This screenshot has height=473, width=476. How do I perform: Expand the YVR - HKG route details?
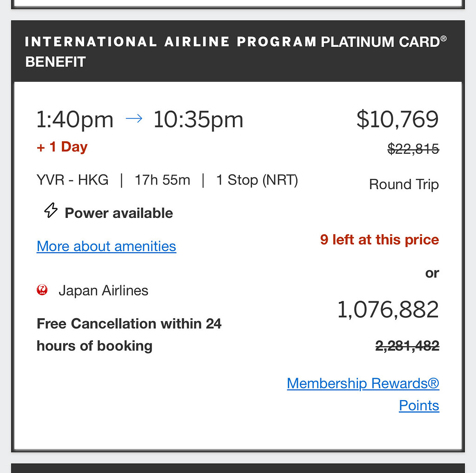(73, 180)
